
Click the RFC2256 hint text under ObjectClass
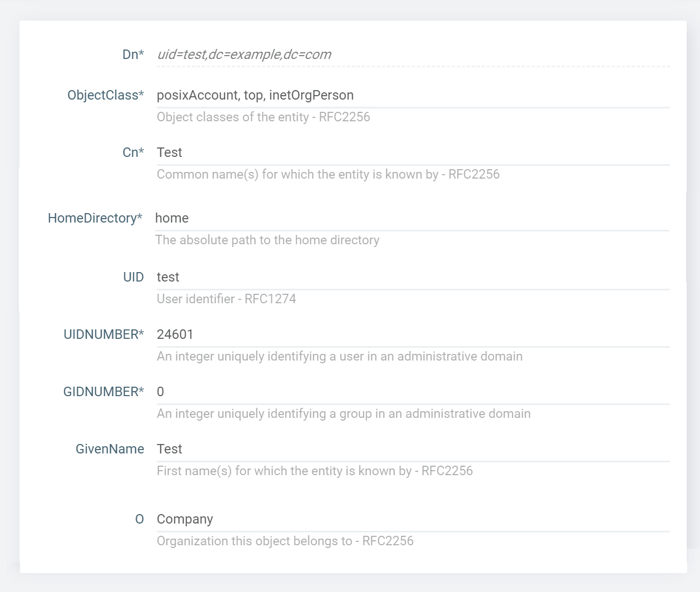click(264, 117)
